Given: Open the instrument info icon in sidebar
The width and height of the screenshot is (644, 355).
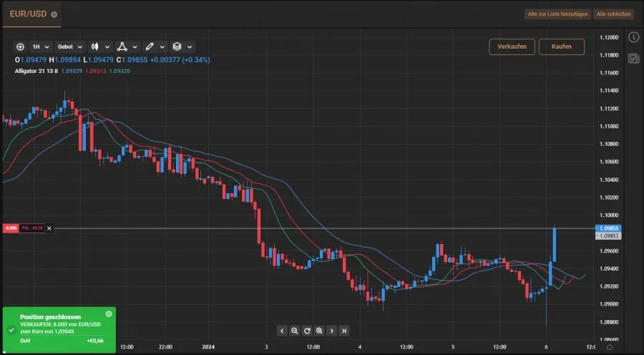Looking at the screenshot, I should [634, 37].
